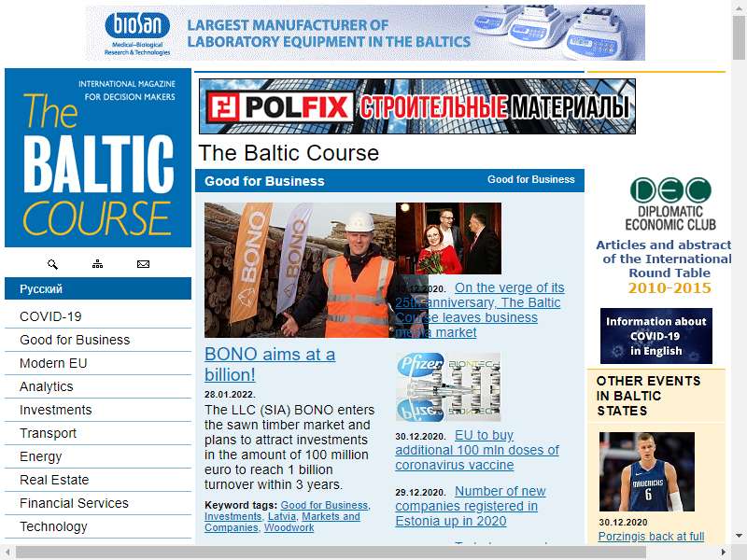Click the envelope contact icon
The height and width of the screenshot is (560, 747).
point(143,264)
